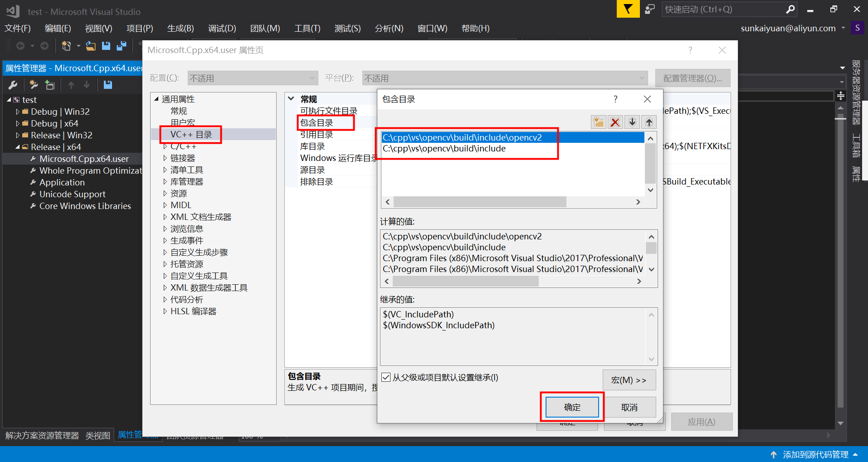Click 添加到源代码管理 in status bar
The image size is (868, 462).
(x=815, y=454)
